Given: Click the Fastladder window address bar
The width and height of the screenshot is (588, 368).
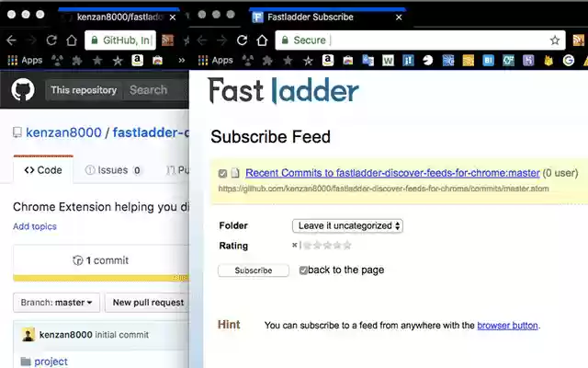Looking at the screenshot, I should click(x=420, y=40).
